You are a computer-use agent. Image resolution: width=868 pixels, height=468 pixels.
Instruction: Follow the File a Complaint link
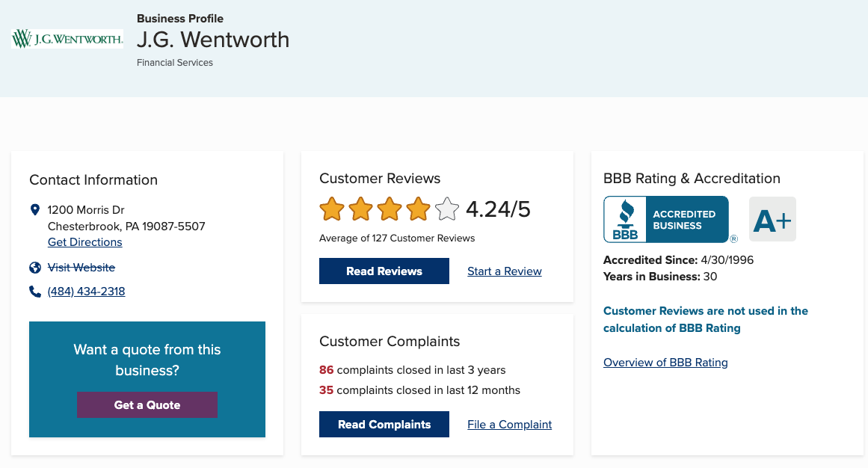pyautogui.click(x=510, y=425)
